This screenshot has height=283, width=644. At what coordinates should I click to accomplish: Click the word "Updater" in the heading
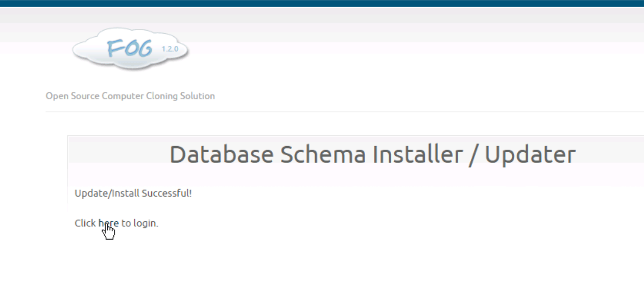[x=532, y=154]
